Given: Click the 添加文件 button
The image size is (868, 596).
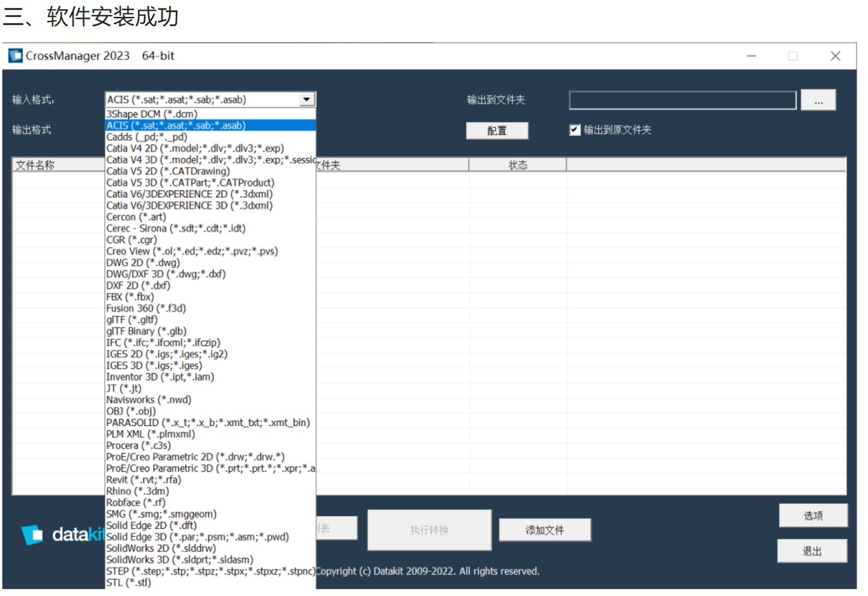Looking at the screenshot, I should (x=544, y=530).
